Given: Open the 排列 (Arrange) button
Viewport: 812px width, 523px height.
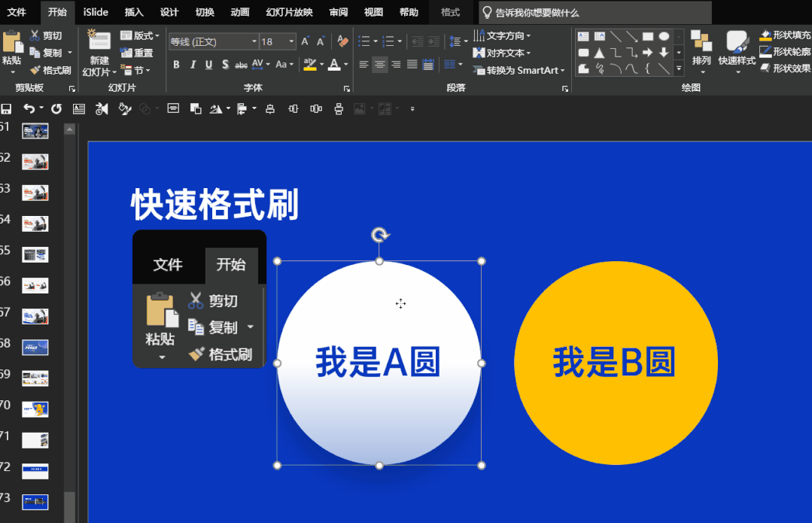Looking at the screenshot, I should 701,50.
